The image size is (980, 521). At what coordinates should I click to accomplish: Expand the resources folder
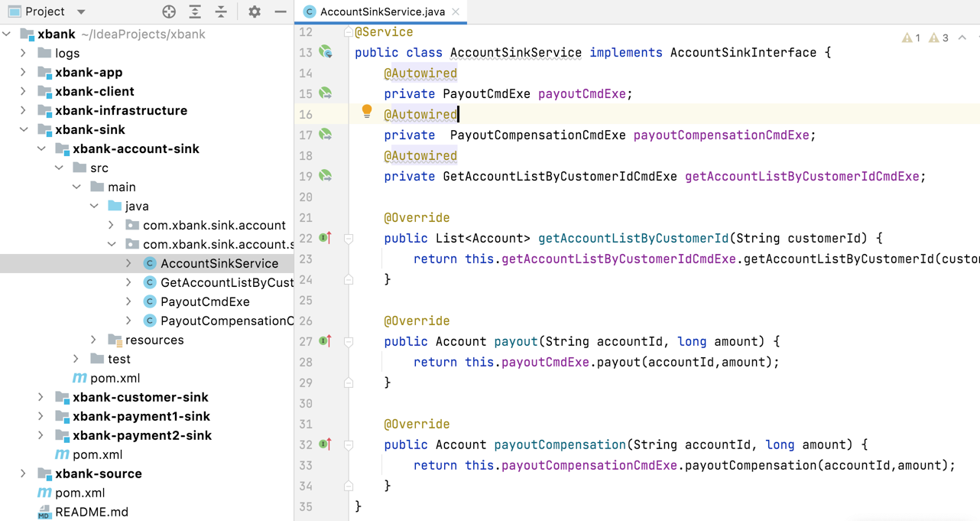[x=94, y=340]
